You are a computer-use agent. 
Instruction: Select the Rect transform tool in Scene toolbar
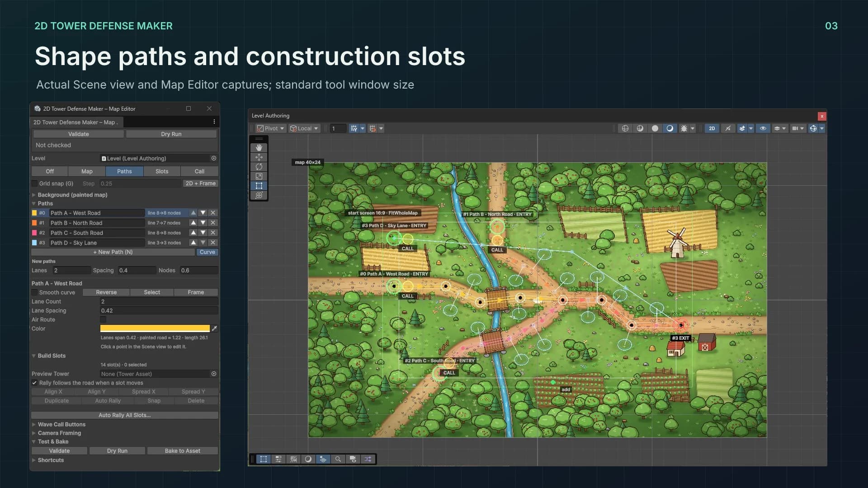[x=259, y=186]
